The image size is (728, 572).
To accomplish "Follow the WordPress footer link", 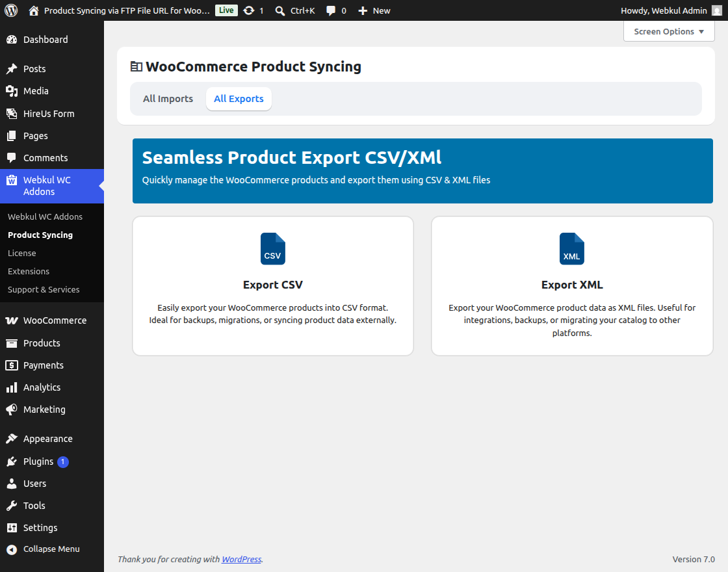I will (x=241, y=560).
